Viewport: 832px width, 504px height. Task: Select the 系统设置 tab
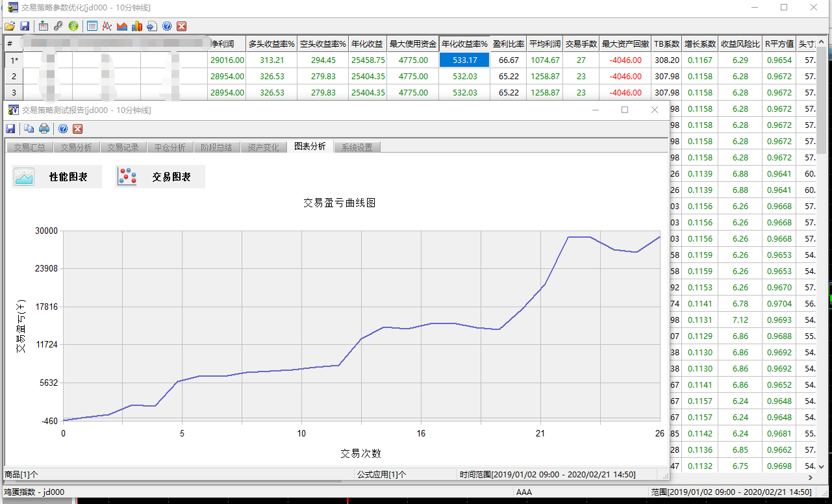(357, 147)
